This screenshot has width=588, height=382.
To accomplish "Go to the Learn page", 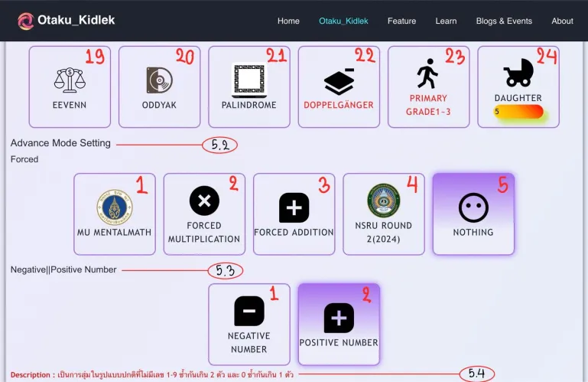I will coord(446,21).
